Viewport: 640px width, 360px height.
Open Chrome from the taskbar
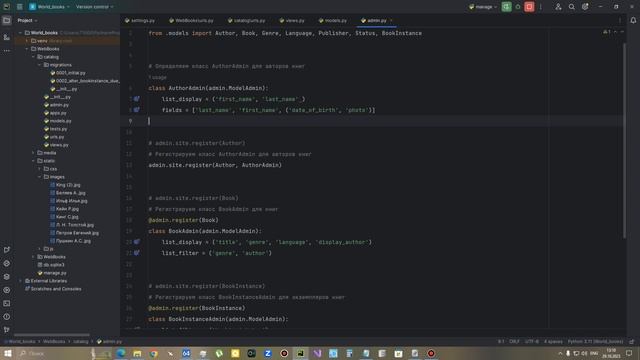click(153, 353)
